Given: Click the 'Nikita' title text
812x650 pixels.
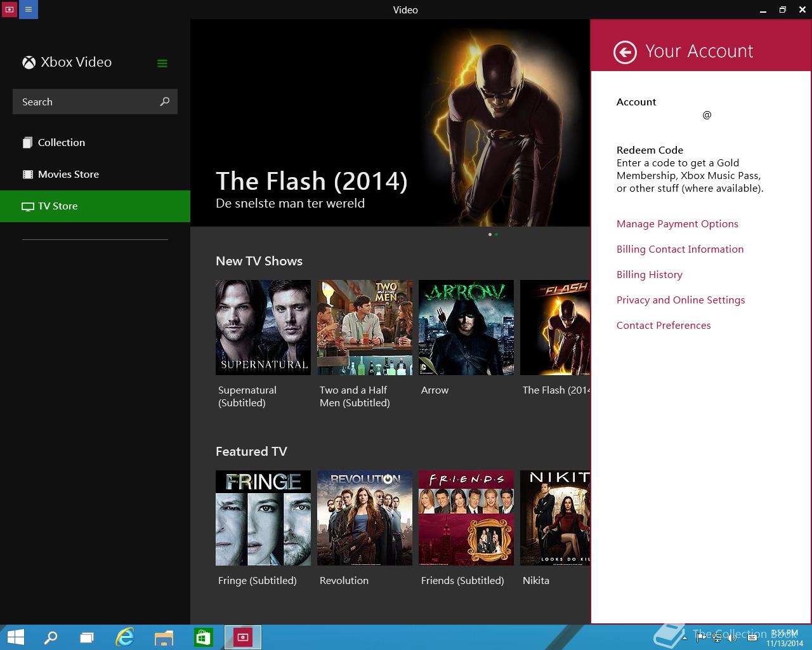Looking at the screenshot, I should point(536,580).
